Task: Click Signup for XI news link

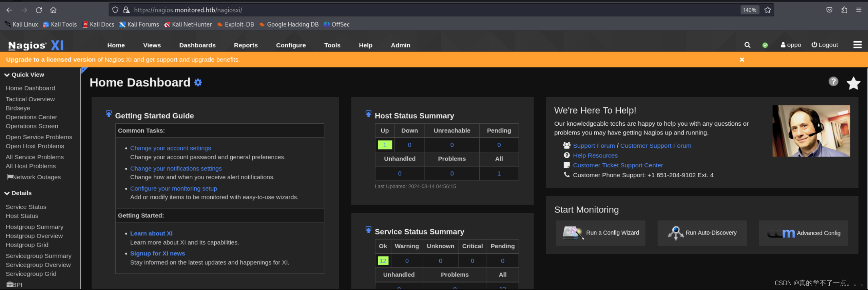Action: pos(158,253)
